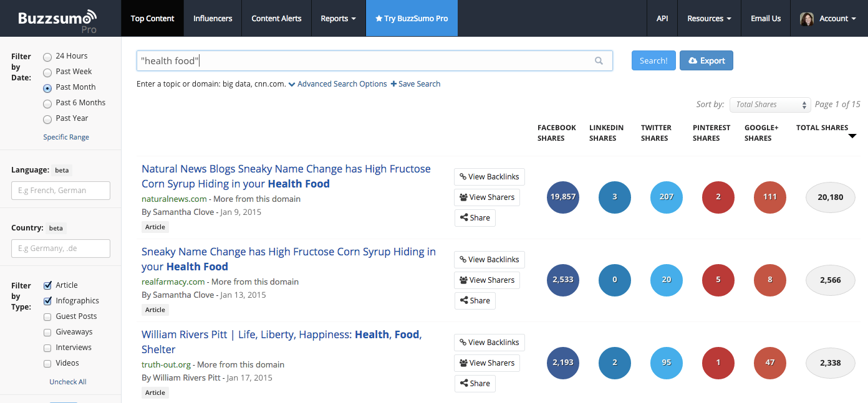Click total shares bubble 2,338
868x403 pixels.
pos(830,363)
